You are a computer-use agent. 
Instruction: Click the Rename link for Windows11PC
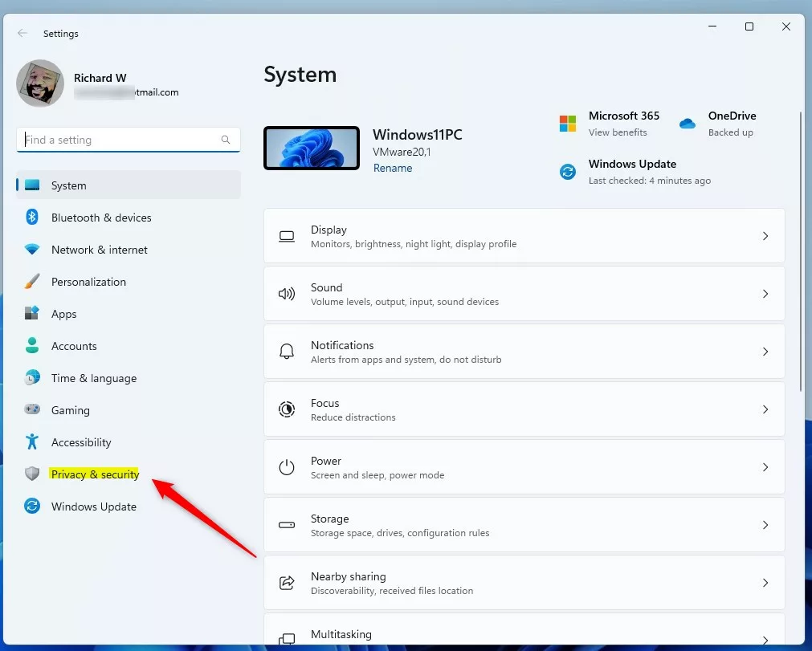[393, 168]
